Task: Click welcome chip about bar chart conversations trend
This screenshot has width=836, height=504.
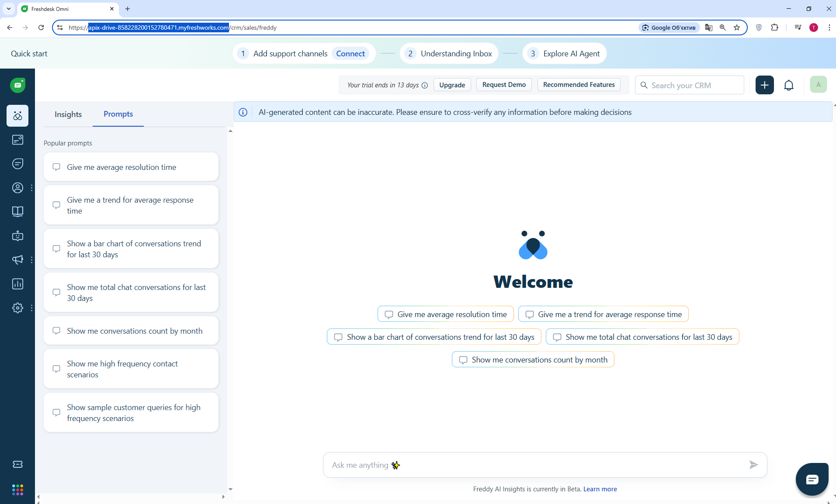Action: 434,337
